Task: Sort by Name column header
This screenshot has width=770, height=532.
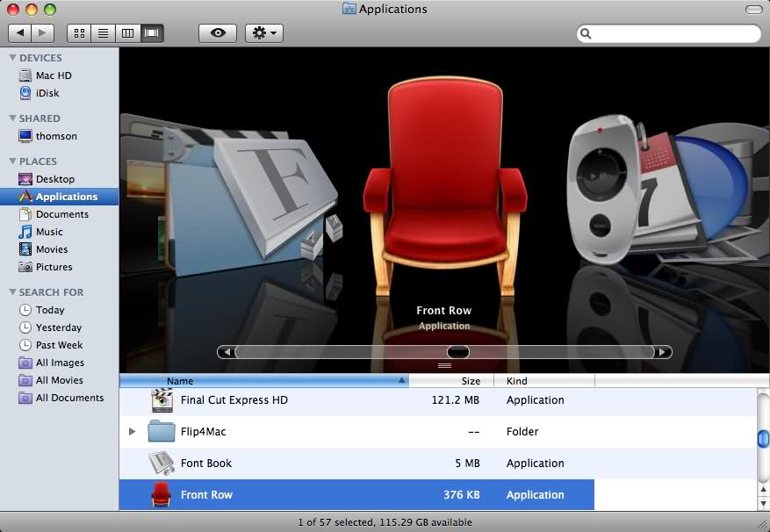Action: (263, 381)
